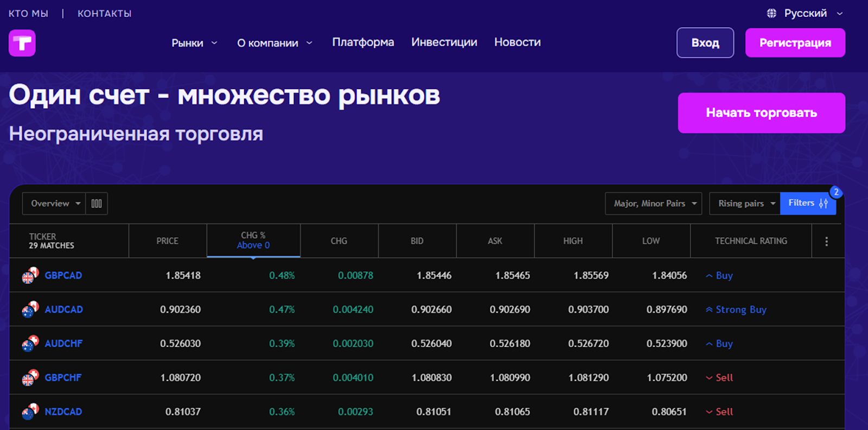This screenshot has width=868, height=430.
Task: Click the globe language icon
Action: point(771,14)
